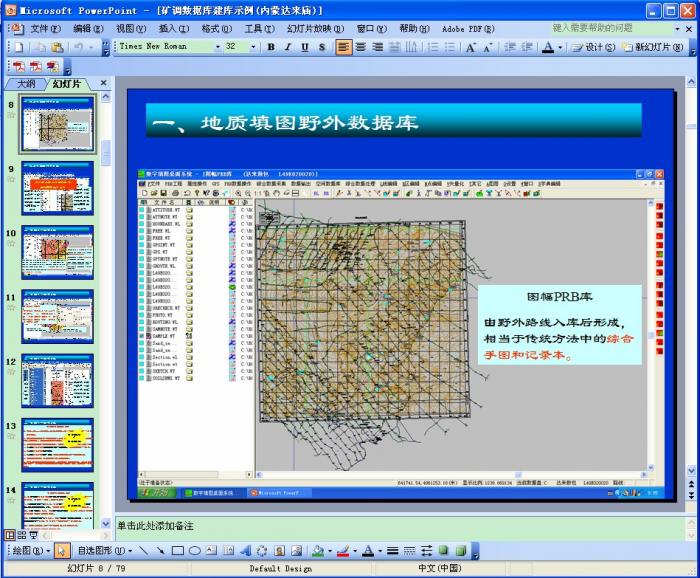Open the 插入 menu
Viewport: 700px width, 578px height.
(x=174, y=29)
